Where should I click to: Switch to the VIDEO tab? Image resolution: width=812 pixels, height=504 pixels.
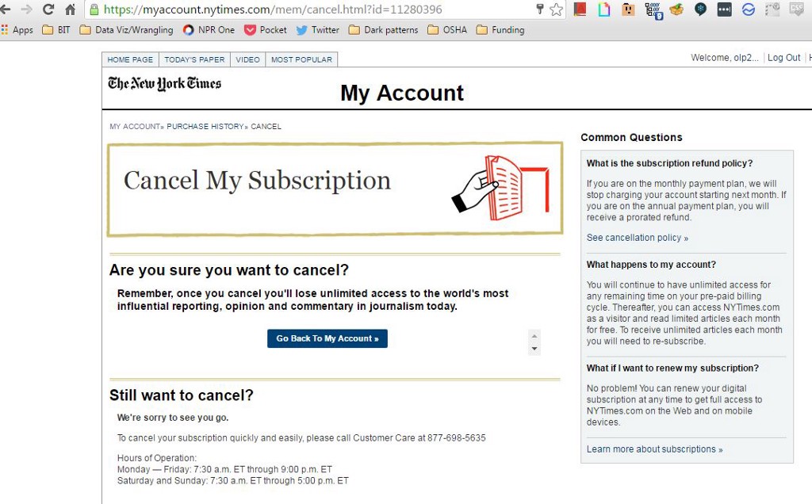pos(247,59)
